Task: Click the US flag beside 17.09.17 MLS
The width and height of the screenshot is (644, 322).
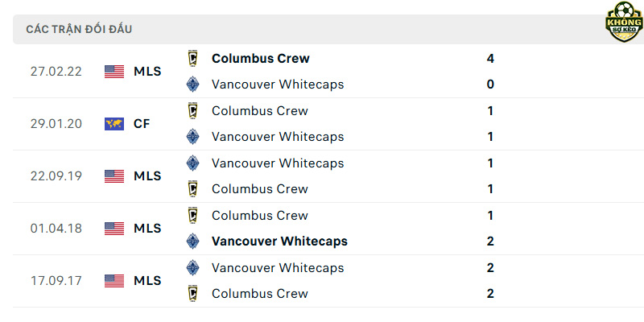Action: pos(114,280)
